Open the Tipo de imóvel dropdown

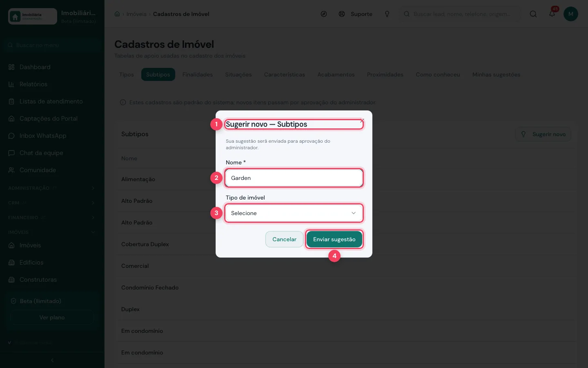(x=294, y=213)
